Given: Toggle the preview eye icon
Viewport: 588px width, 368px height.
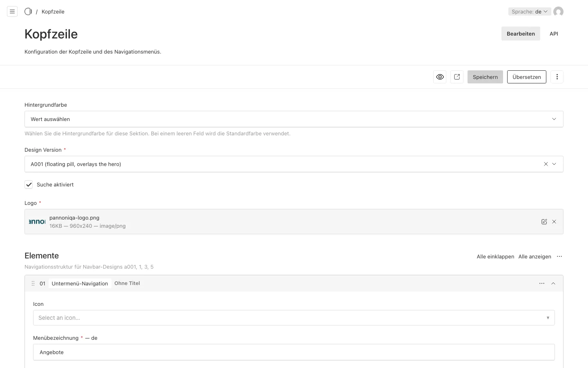Looking at the screenshot, I should 440,77.
